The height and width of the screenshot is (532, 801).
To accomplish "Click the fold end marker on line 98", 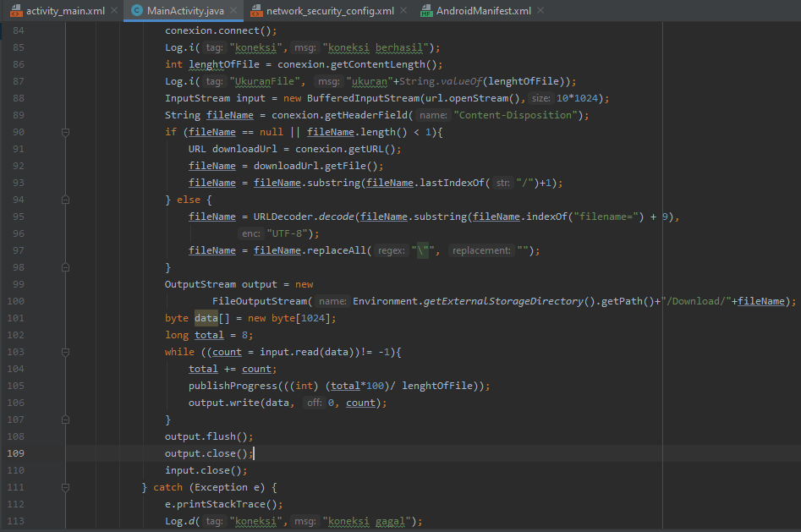I will (65, 267).
